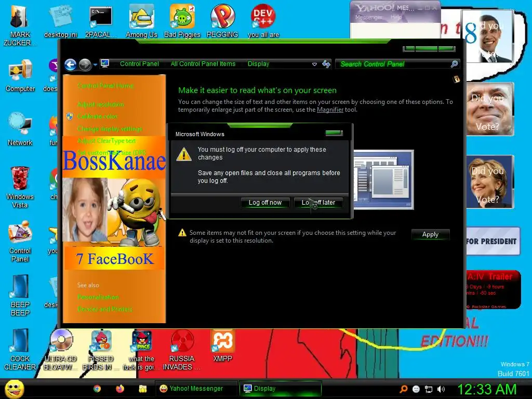
Task: Click the FOR PRESIDENT gadget button
Action: pos(493,241)
